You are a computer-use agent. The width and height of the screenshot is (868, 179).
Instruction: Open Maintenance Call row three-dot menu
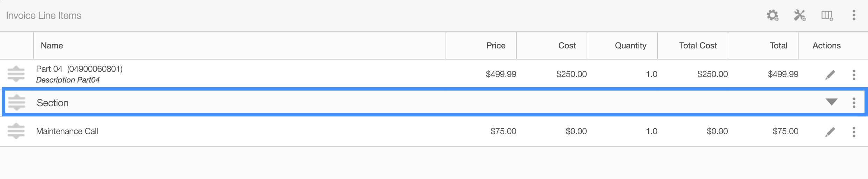tap(854, 132)
